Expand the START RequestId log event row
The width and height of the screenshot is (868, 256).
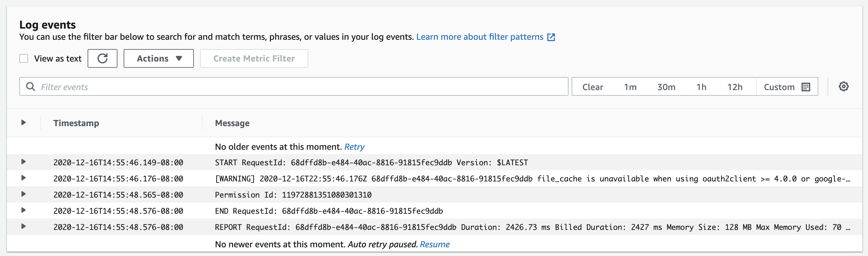click(x=24, y=162)
